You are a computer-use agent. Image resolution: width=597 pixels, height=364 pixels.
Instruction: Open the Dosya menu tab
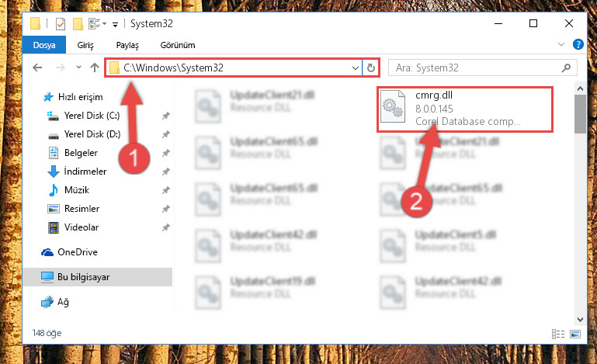(44, 45)
